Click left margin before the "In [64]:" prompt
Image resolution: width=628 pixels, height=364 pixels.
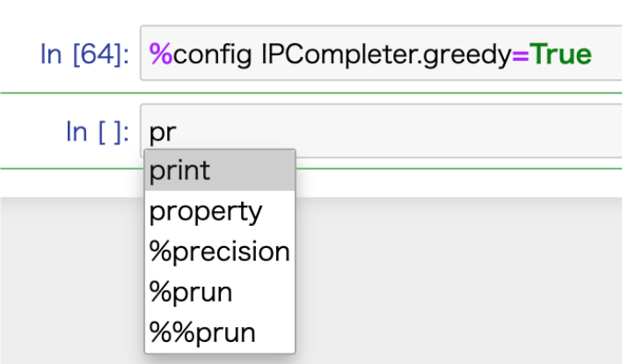click(x=18, y=54)
